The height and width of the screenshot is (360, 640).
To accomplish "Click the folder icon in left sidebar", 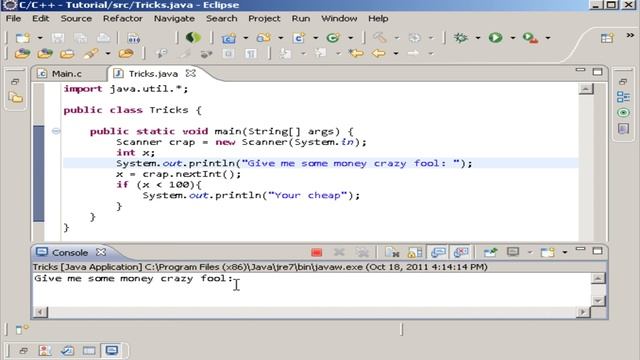I will coord(16,98).
